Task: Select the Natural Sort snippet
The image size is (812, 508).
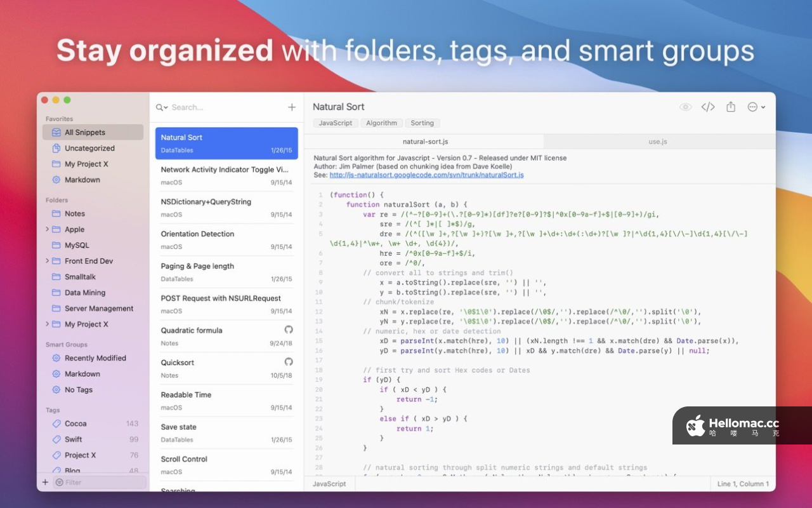Action: [226, 144]
